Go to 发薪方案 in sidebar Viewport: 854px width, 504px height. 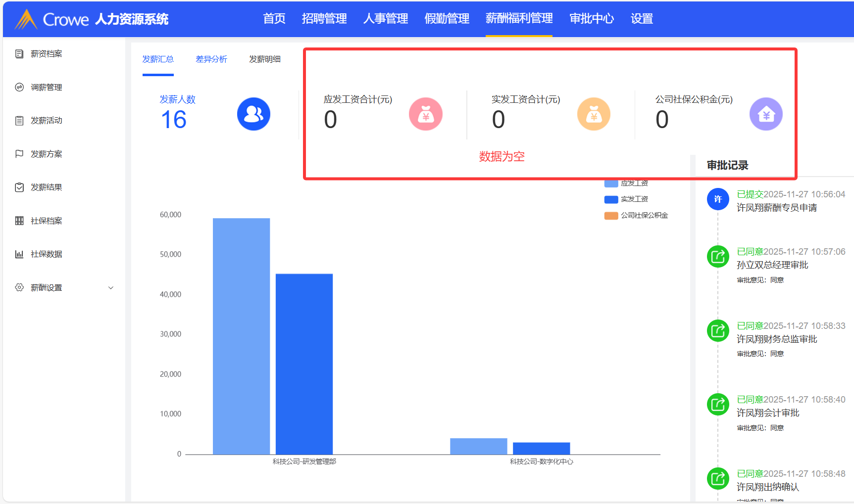[x=47, y=154]
